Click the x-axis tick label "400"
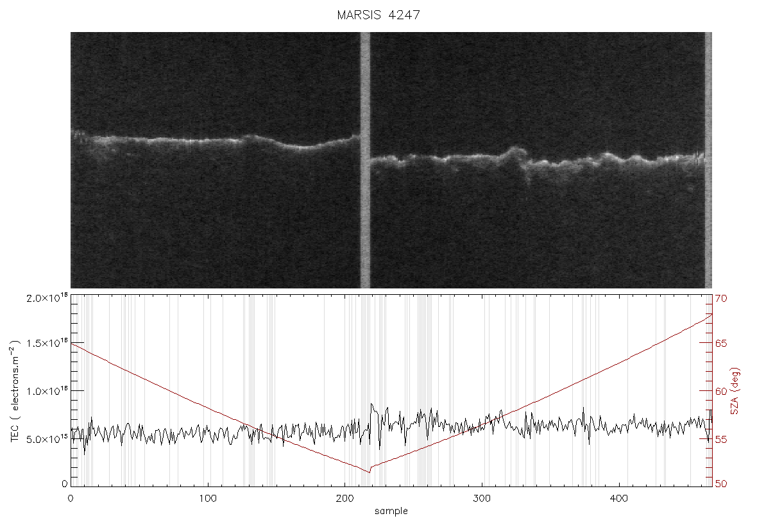757x532 pixels. point(619,498)
